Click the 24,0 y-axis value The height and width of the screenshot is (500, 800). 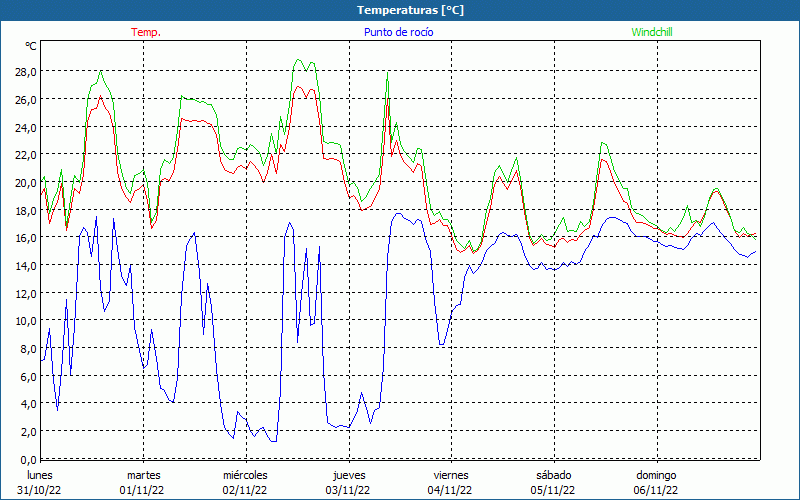click(26, 128)
